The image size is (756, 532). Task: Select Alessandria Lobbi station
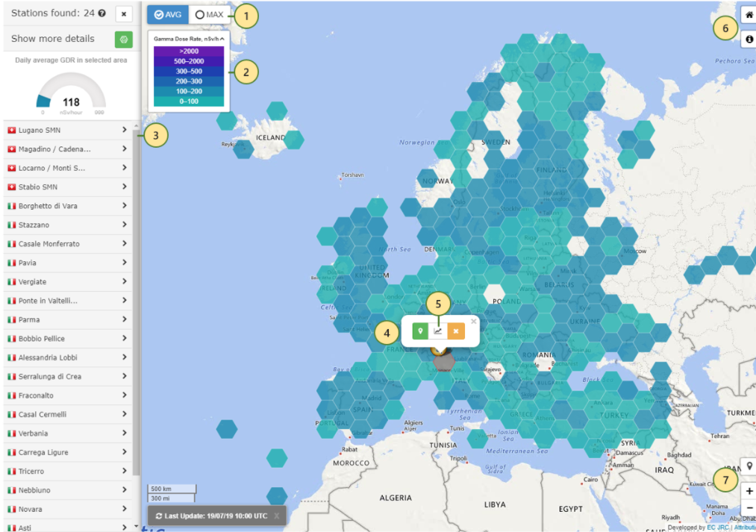[68, 357]
